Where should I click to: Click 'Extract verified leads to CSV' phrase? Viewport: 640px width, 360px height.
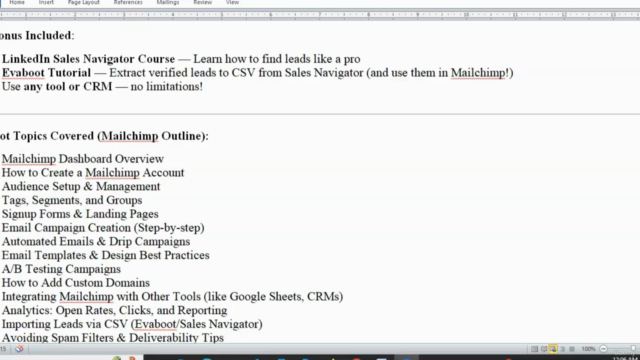[182, 73]
